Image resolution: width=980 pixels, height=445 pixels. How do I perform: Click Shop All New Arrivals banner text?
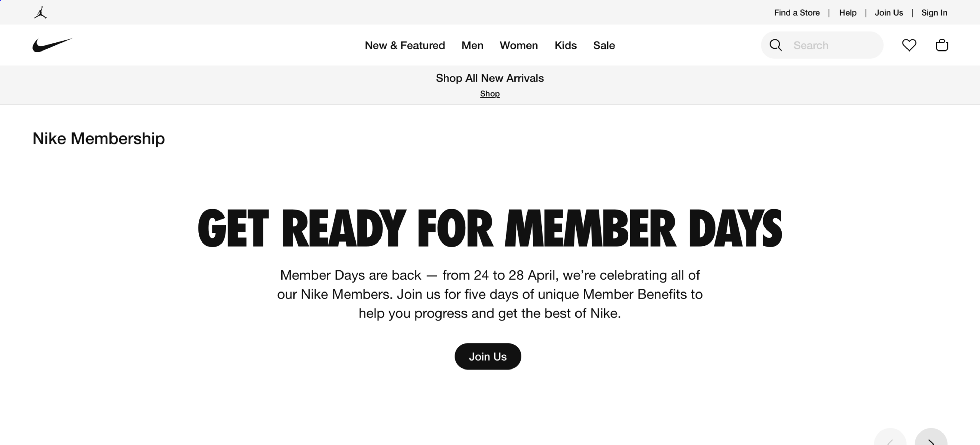[x=490, y=78]
